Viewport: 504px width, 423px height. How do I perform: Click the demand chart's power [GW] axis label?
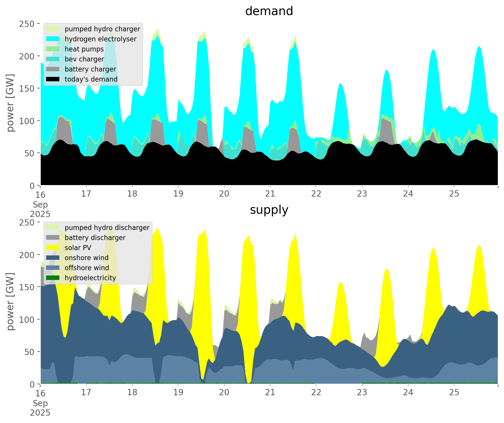coord(10,103)
